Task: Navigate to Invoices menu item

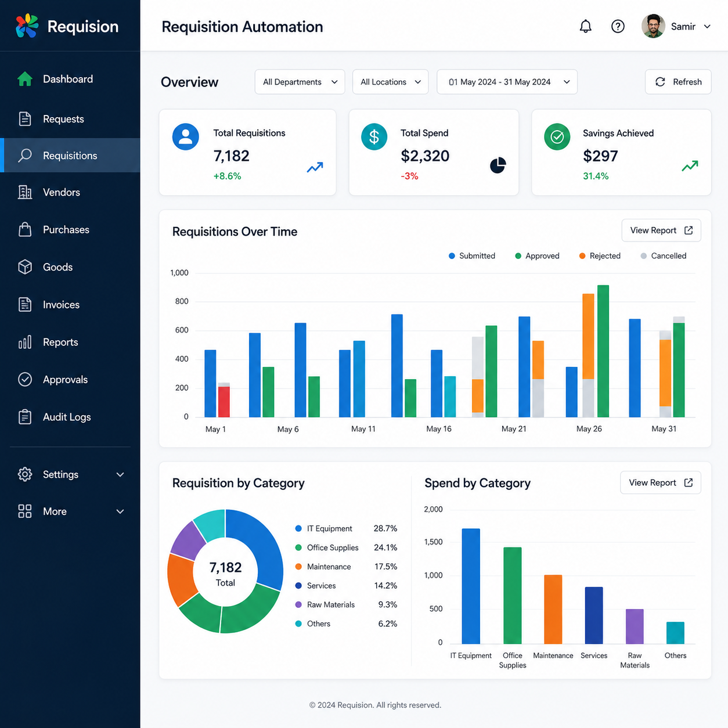Action: click(70, 304)
